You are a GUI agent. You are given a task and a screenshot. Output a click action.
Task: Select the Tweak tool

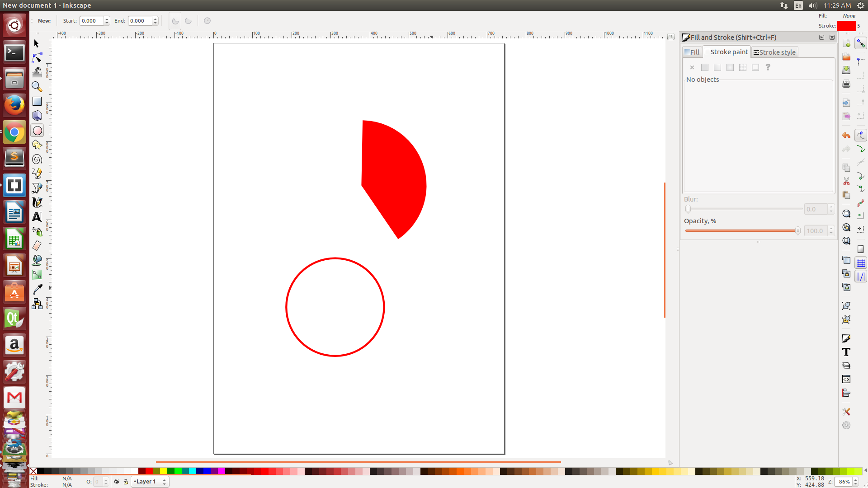(37, 72)
